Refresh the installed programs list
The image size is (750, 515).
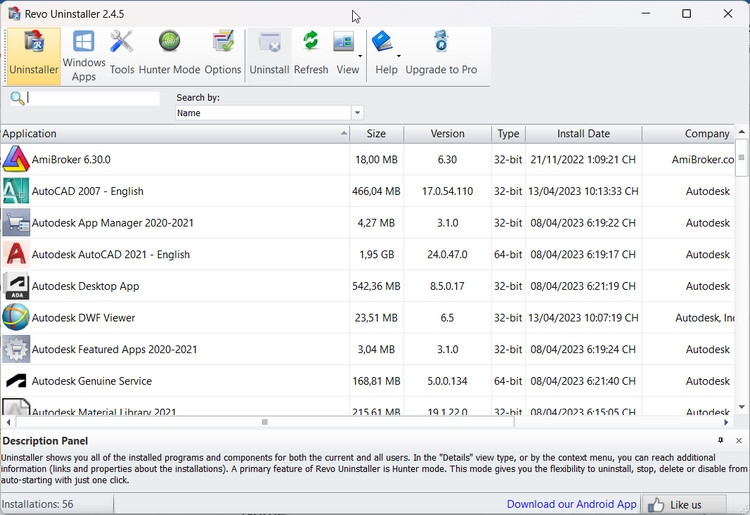pos(311,56)
